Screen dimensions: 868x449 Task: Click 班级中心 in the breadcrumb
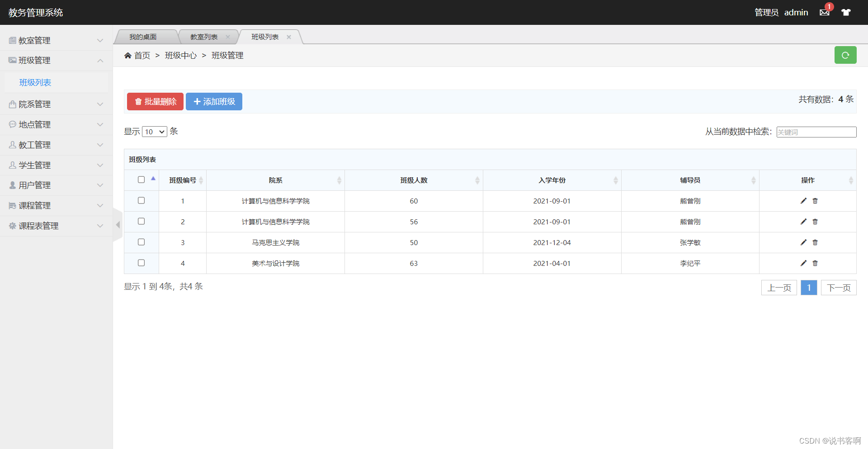tap(181, 55)
